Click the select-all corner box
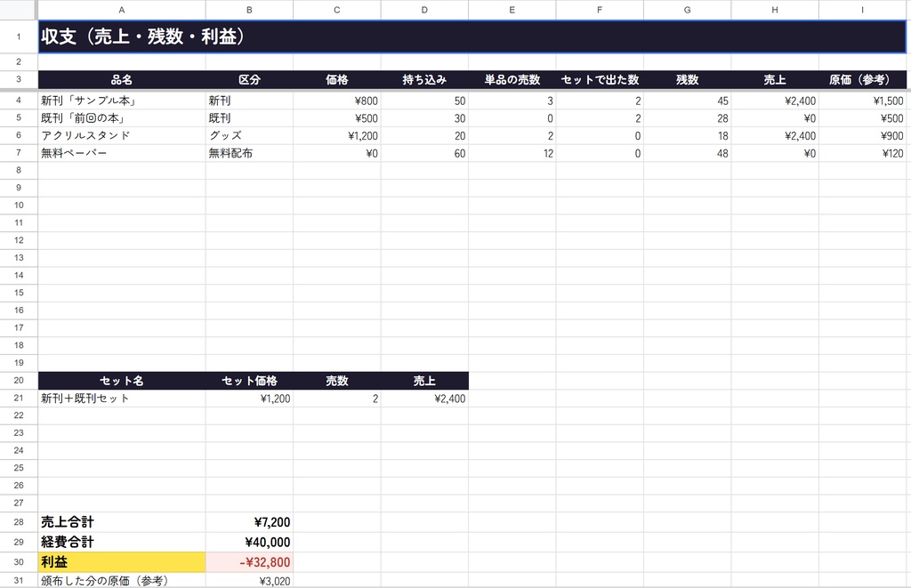Screen dimensions: 911x588 19,10
